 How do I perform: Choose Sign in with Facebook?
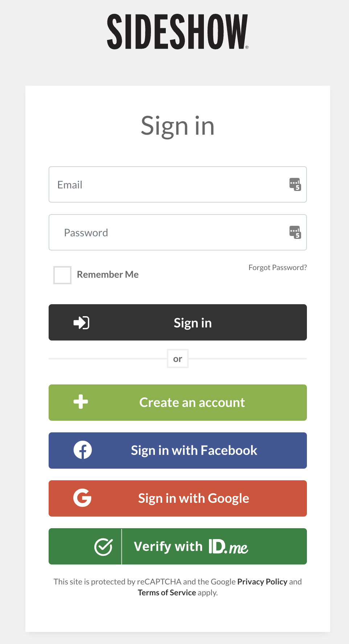(x=178, y=451)
